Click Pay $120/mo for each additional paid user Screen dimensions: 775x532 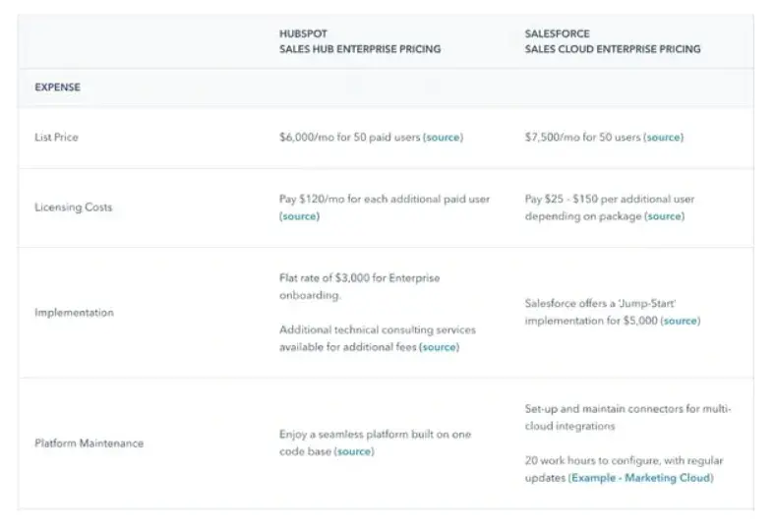pyautogui.click(x=385, y=199)
